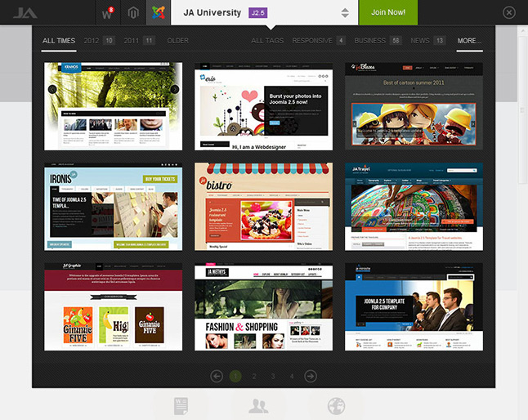Screen dimensions: 528x420
Task: Open the Erio webdesigner template thumbnail
Action: [263, 106]
